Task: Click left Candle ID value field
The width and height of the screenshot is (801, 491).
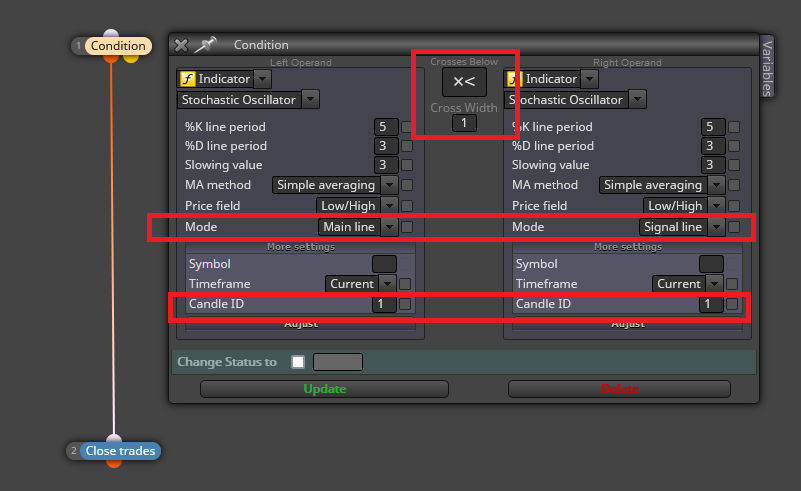Action: point(384,304)
